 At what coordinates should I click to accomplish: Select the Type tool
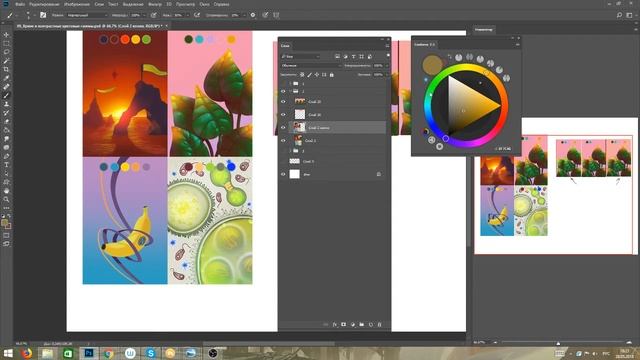click(6, 165)
